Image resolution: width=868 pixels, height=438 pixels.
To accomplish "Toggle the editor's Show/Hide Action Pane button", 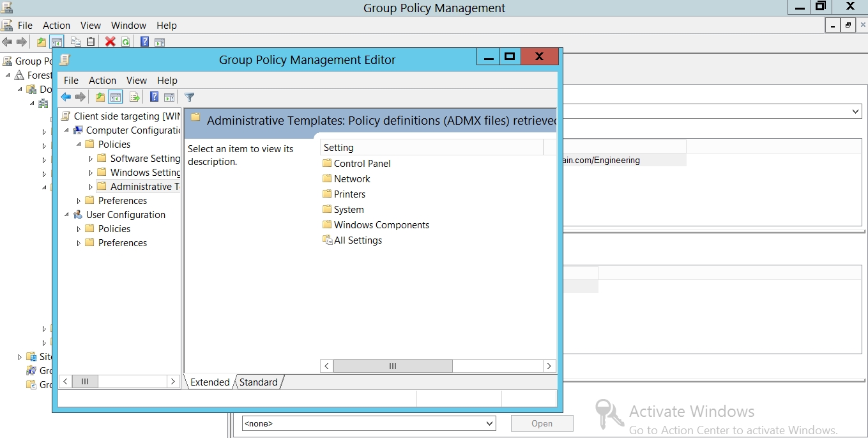I will click(x=169, y=97).
